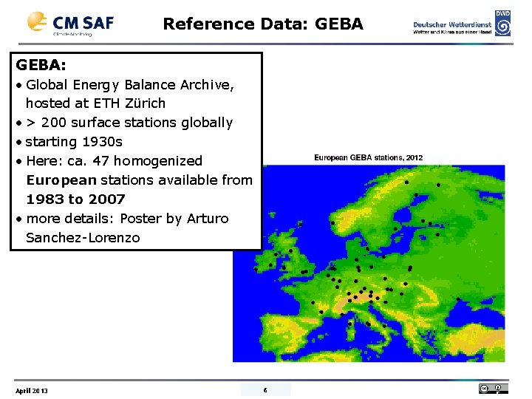
Task: Click the bold '1983 to 2007' text
Action: (x=75, y=199)
